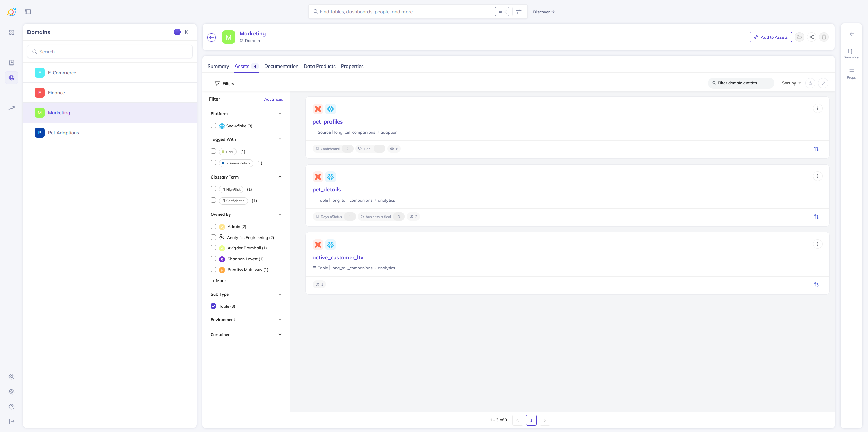Collapse the Glossary Term filter section

tap(280, 177)
